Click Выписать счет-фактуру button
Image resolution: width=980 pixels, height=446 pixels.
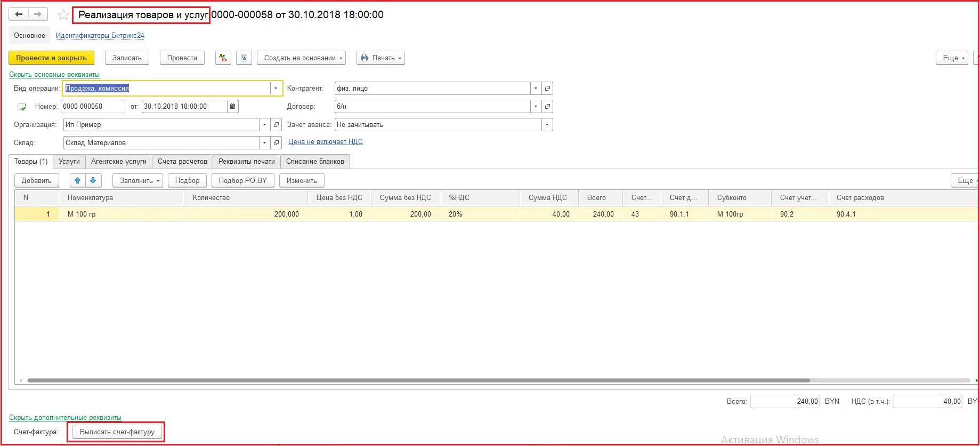click(x=117, y=432)
